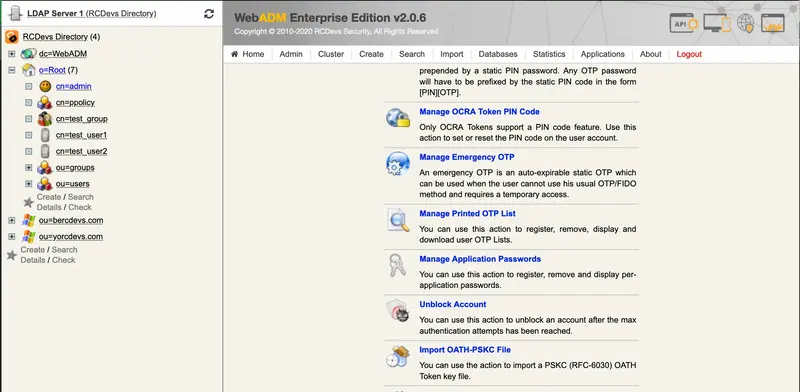Image resolution: width=800 pixels, height=392 pixels.
Task: Expand the ou=groups tree node
Action: [29, 167]
